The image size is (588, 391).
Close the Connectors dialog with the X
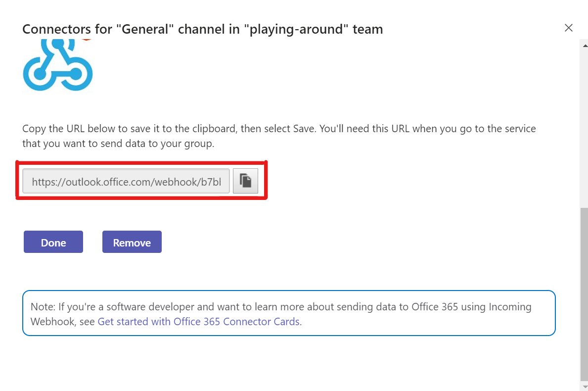569,28
